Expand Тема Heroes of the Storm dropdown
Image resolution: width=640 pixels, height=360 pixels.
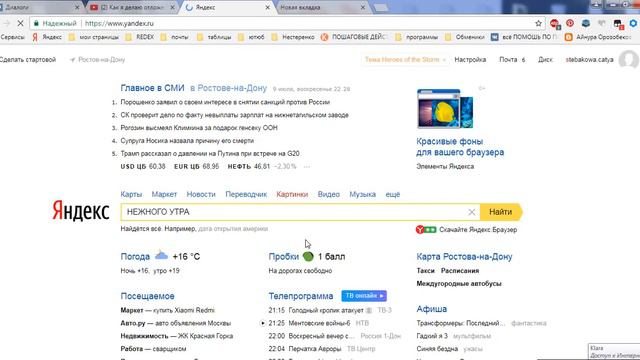(404, 60)
